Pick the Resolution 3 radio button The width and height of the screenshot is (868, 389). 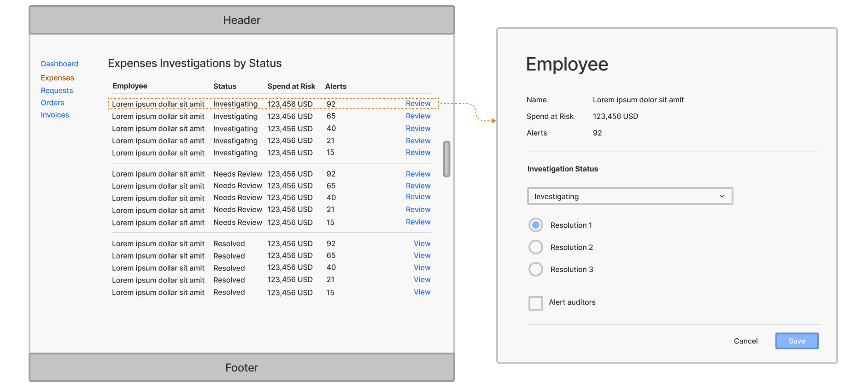[535, 269]
